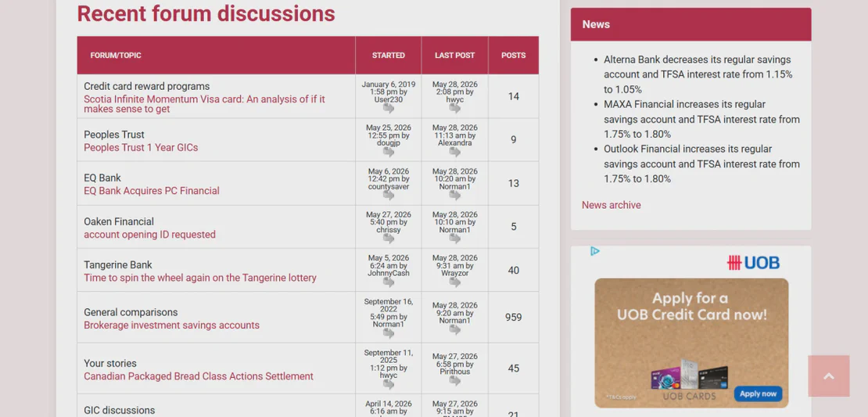Click the scroll-to-top arrow button
Screen dimensions: 868x417
tap(829, 376)
